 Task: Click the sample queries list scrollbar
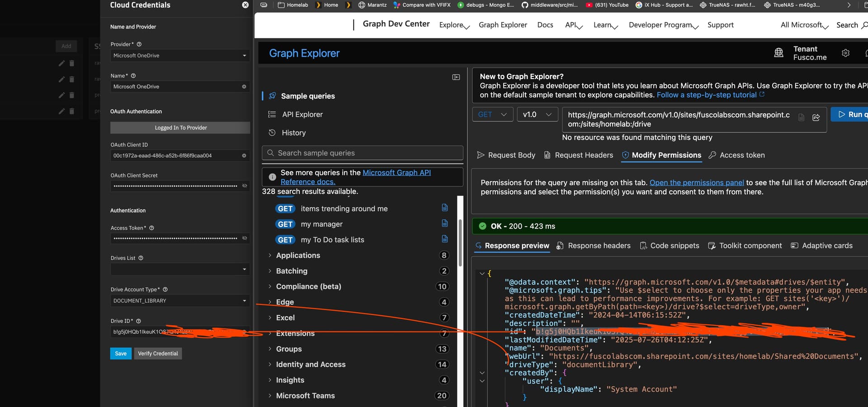[460, 243]
